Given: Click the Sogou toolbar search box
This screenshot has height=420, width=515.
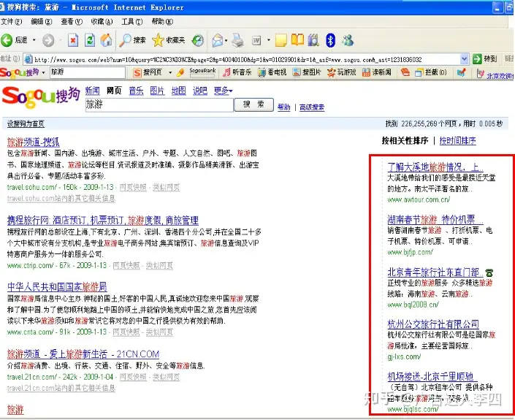Looking at the screenshot, I should (x=88, y=72).
